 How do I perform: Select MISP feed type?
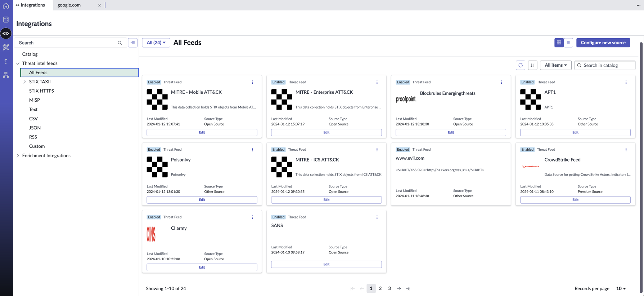point(35,100)
